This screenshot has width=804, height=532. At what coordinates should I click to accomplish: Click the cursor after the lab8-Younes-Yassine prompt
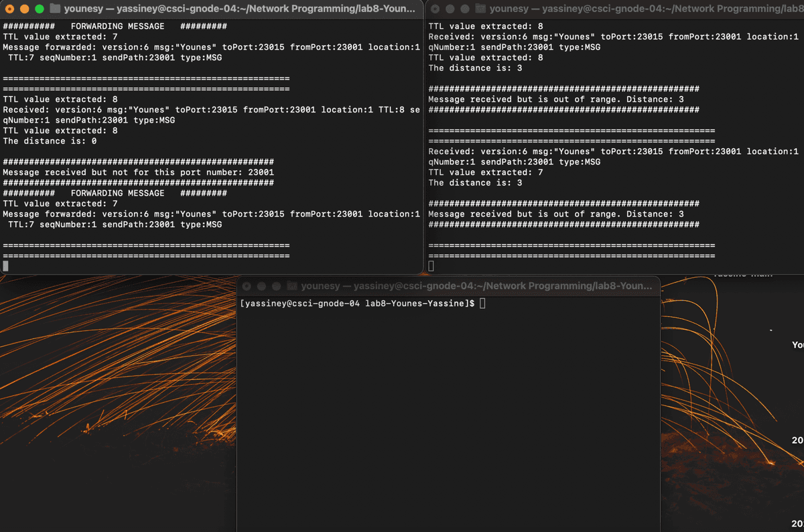(482, 304)
